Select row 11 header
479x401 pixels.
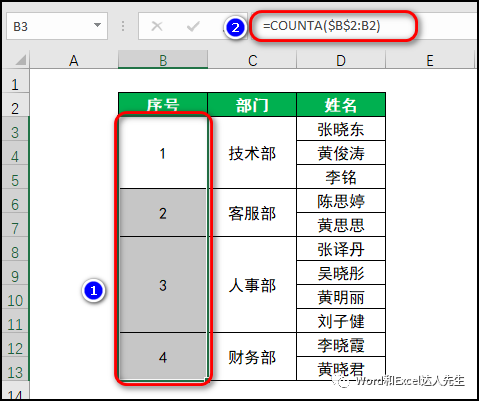pyautogui.click(x=15, y=321)
